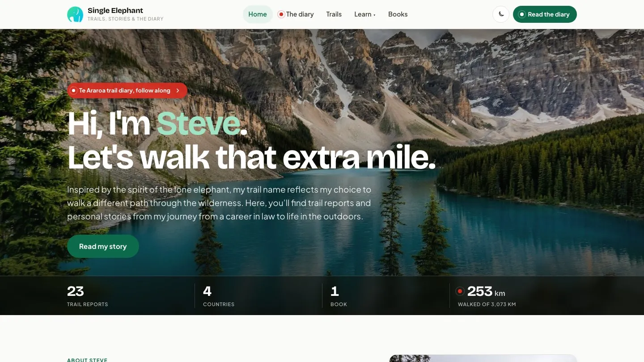644x362 pixels.
Task: Open the Te Araroa trail diary banner
Action: click(x=127, y=90)
